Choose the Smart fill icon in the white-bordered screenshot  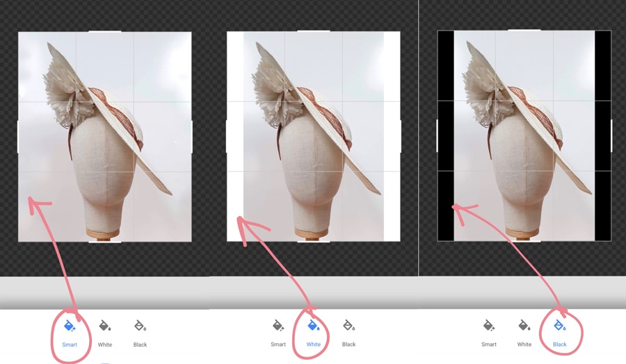pos(278,326)
